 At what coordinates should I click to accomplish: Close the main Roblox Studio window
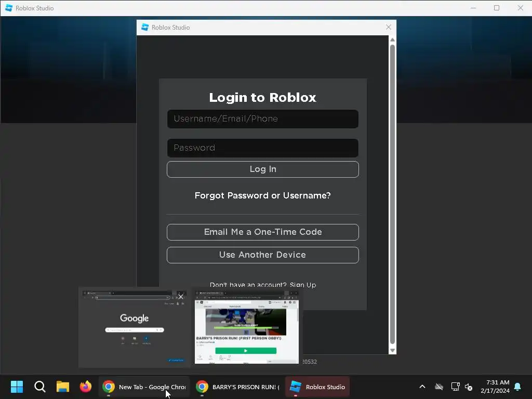[x=520, y=8]
